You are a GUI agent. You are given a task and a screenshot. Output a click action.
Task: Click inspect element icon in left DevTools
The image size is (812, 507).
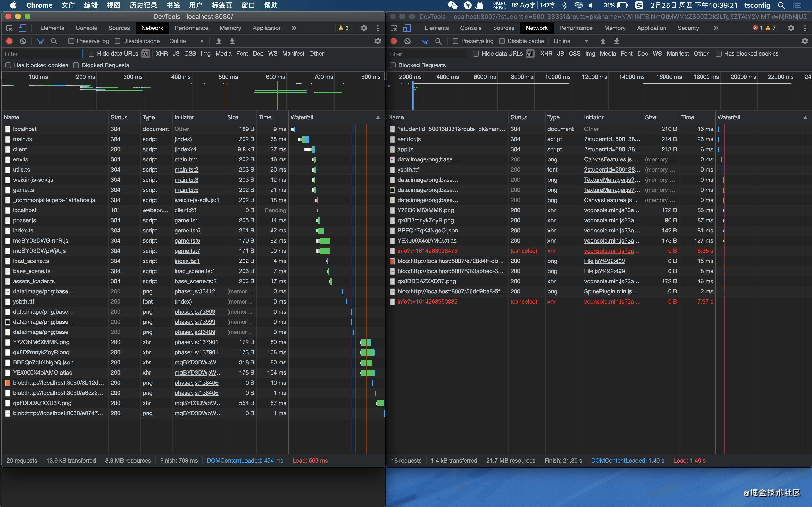click(9, 28)
